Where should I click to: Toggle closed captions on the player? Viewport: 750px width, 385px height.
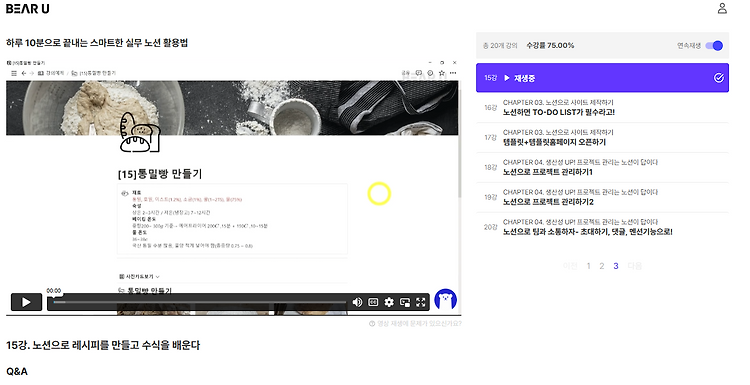(x=373, y=302)
